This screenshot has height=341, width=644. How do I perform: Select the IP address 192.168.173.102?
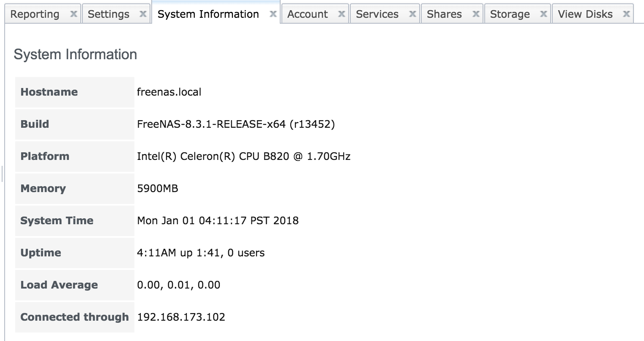click(x=181, y=317)
